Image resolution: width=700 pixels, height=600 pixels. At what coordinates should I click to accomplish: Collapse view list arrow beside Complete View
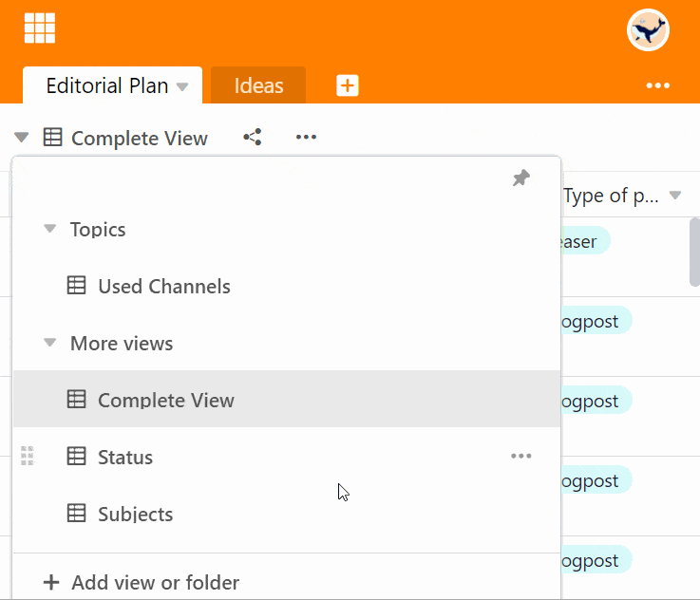point(22,138)
